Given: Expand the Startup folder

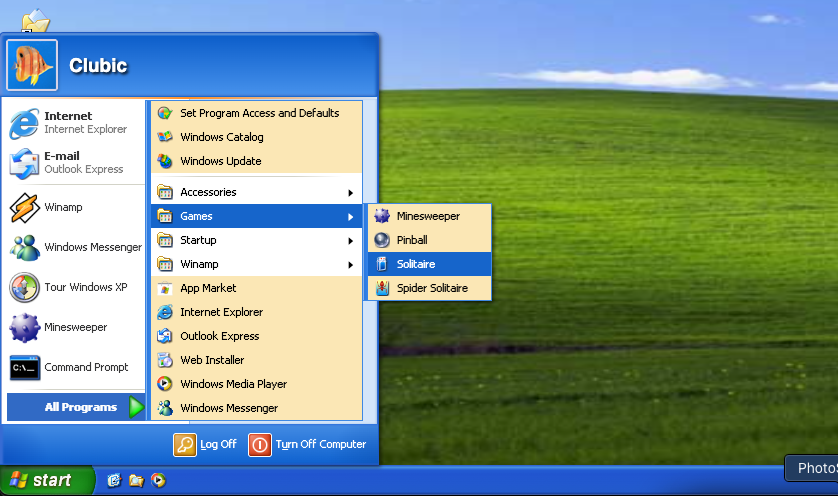Looking at the screenshot, I should [257, 240].
